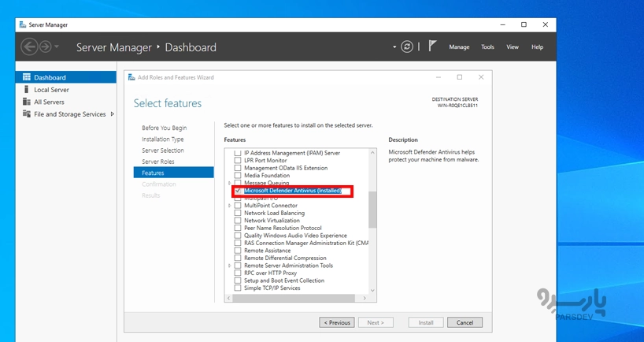The image size is (644, 342).
Task: Open the navigation history dropdown arrow
Action: coord(57,46)
